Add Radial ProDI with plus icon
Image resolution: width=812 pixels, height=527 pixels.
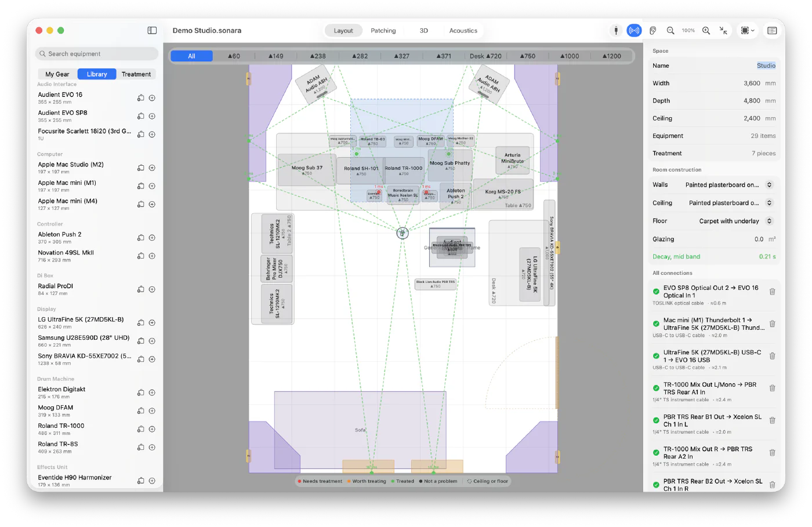click(x=152, y=289)
